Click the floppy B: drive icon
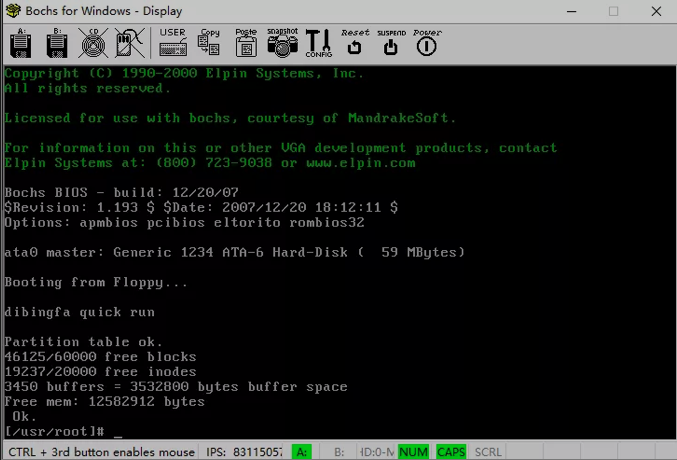This screenshot has width=677, height=460. pos(57,43)
